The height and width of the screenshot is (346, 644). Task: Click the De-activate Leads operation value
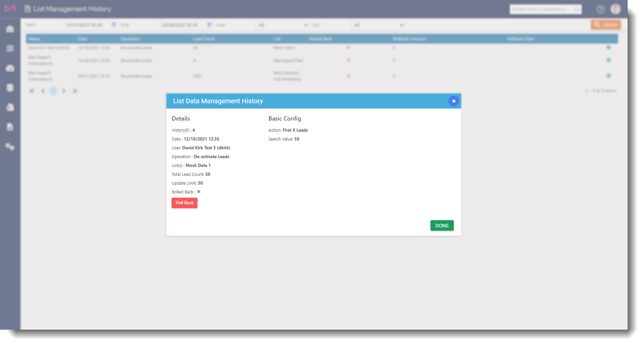[x=212, y=157]
